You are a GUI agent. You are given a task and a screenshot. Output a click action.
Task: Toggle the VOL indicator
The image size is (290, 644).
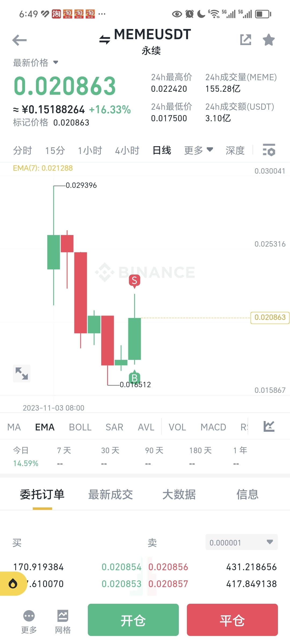click(x=177, y=427)
